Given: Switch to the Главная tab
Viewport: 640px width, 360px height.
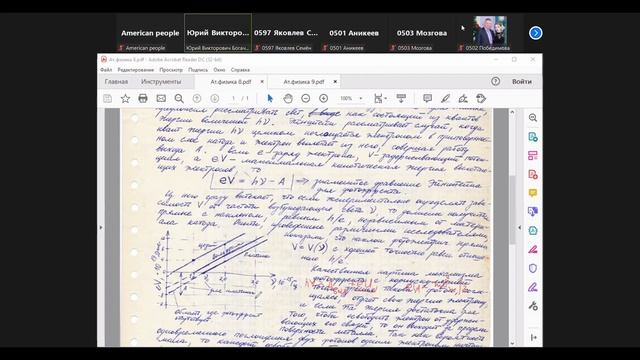Looking at the screenshot, I should 116,82.
